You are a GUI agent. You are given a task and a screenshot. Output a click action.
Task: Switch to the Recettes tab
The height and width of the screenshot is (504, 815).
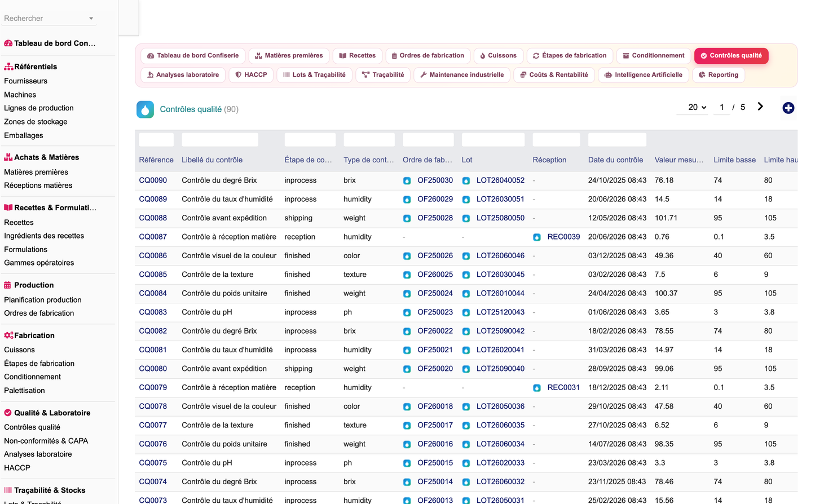358,56
